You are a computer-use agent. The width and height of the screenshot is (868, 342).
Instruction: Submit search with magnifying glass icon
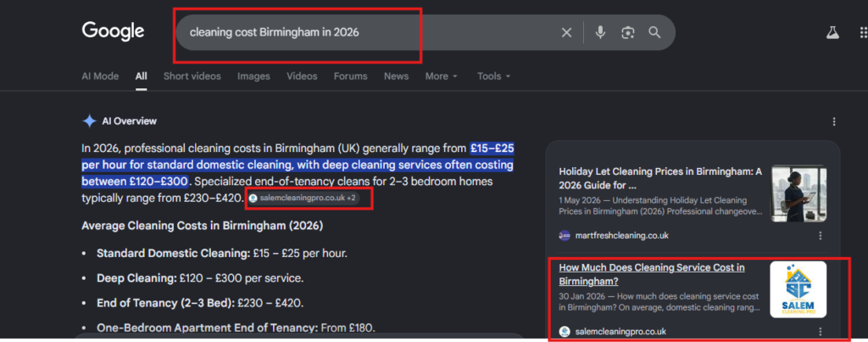click(655, 33)
